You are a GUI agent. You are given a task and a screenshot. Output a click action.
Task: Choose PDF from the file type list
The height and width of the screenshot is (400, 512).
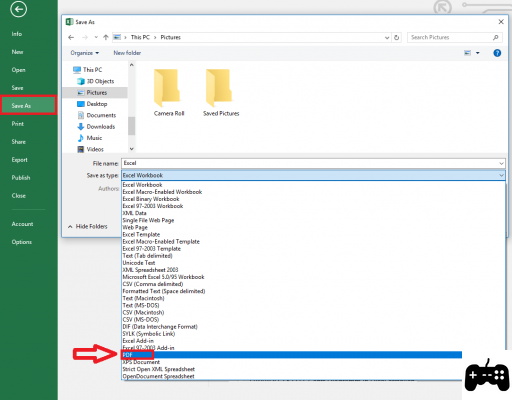(x=292, y=355)
